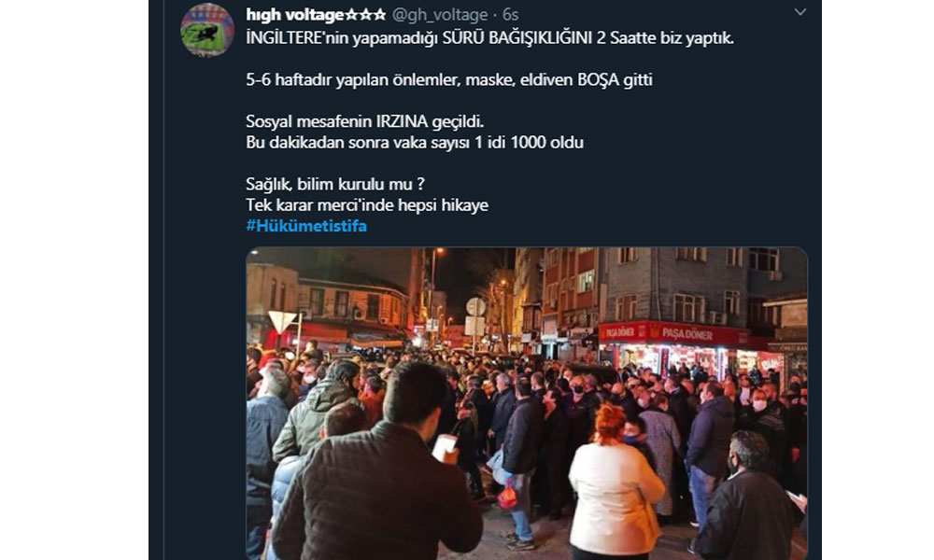Screen dimensions: 934x560
Task: Select the 'SÜRÜ BAĞIŞIKLIĞINI' first tweet line
Action: click(x=489, y=38)
